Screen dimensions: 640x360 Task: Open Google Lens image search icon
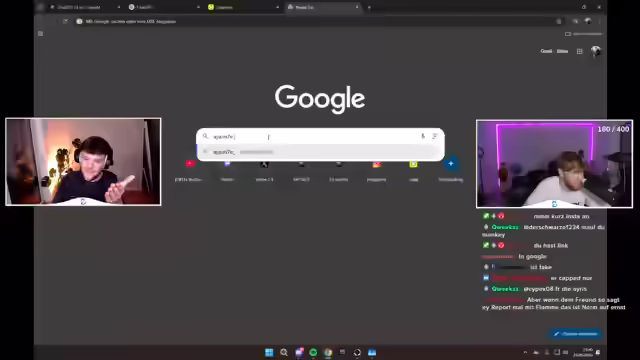point(435,136)
